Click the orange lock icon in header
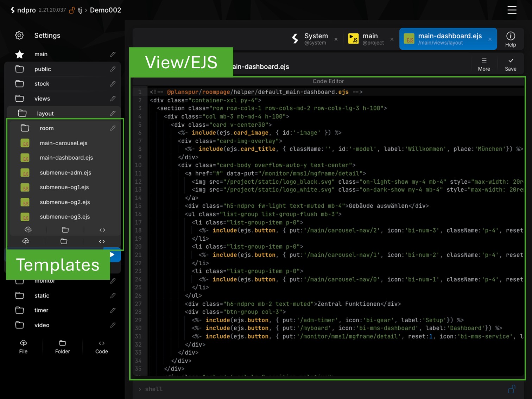The height and width of the screenshot is (399, 532). 72,10
